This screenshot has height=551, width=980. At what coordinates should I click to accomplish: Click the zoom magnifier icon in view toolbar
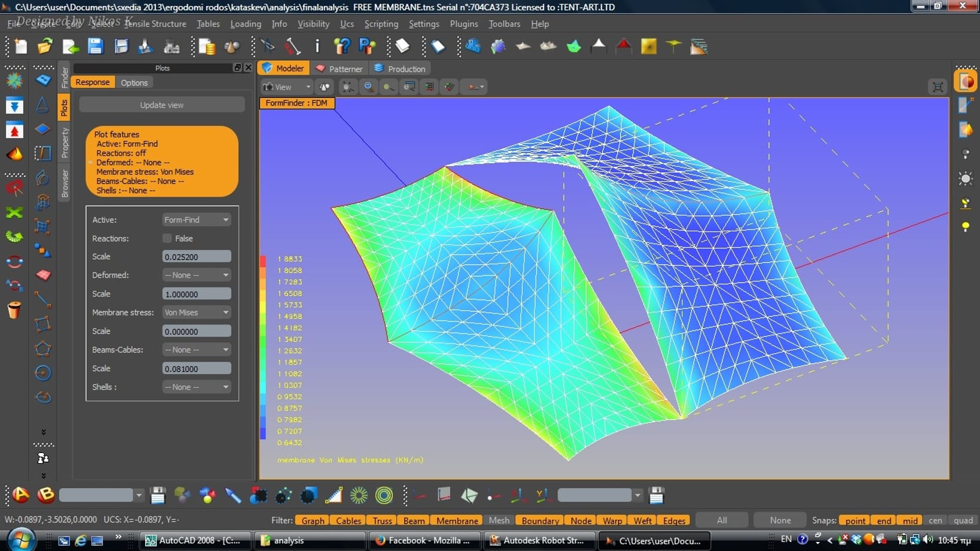pos(369,87)
